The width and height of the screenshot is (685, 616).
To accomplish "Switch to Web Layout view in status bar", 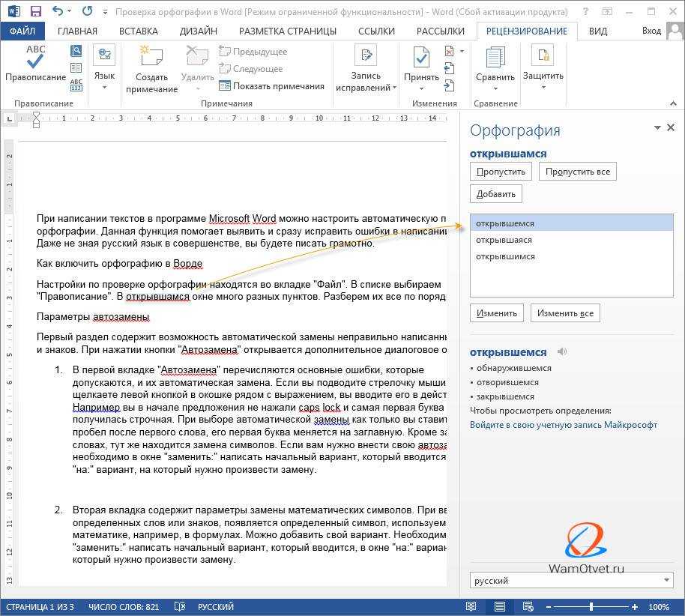I will point(525,606).
